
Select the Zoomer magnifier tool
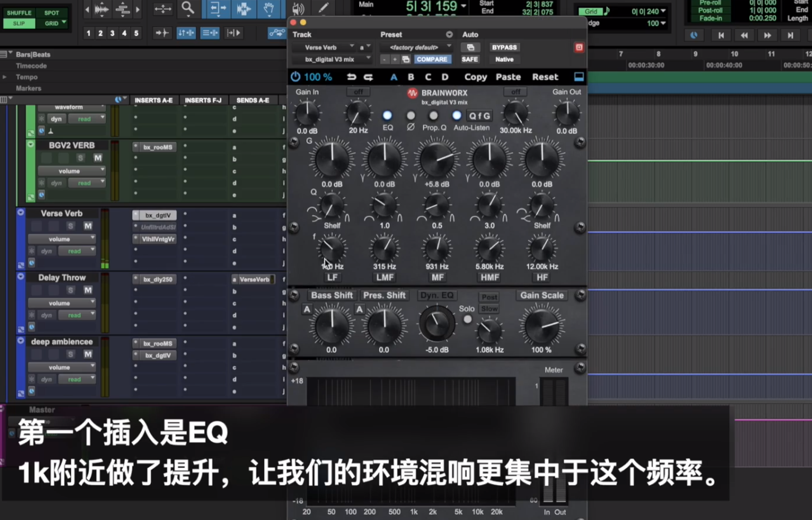(x=188, y=8)
